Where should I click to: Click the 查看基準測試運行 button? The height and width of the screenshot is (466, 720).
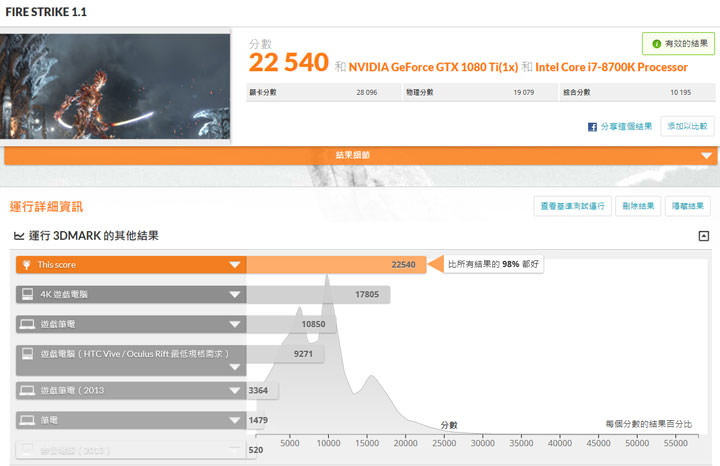pos(573,206)
